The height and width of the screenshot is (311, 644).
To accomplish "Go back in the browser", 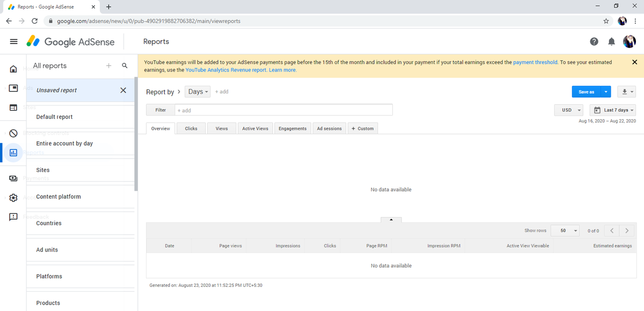I will click(9, 21).
